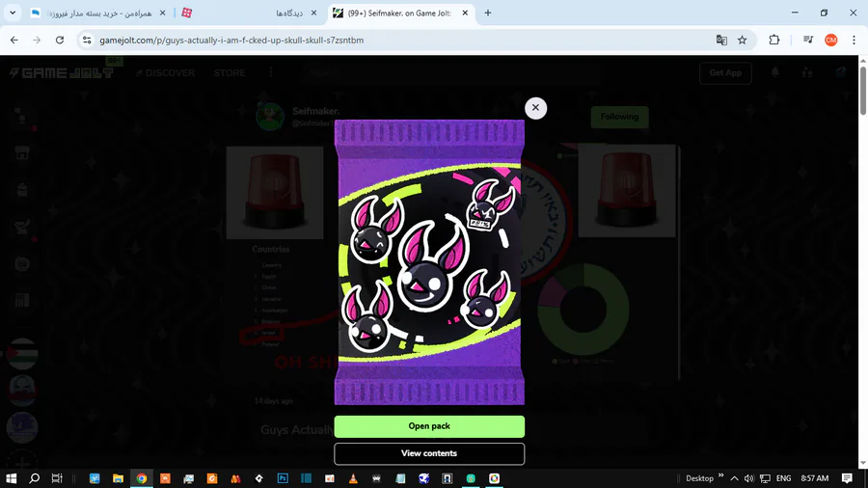This screenshot has width=868, height=488.
Task: Open Task View on the taskbar
Action: [x=57, y=478]
